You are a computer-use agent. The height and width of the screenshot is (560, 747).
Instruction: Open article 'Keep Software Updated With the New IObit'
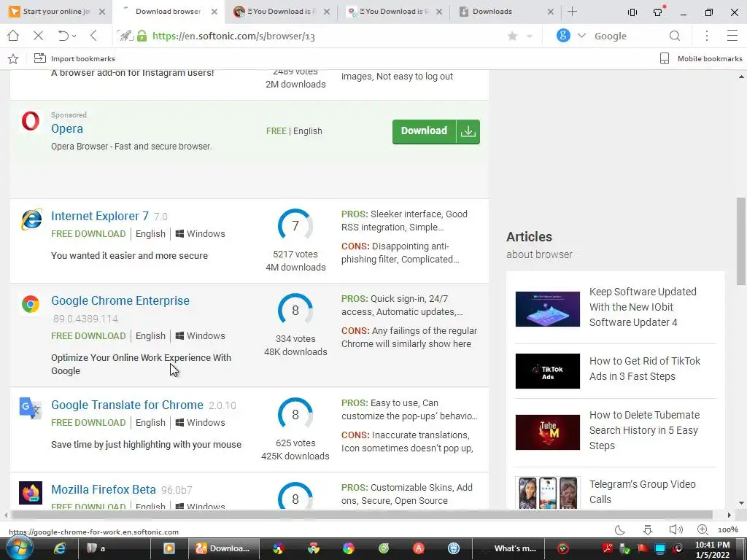643,307
